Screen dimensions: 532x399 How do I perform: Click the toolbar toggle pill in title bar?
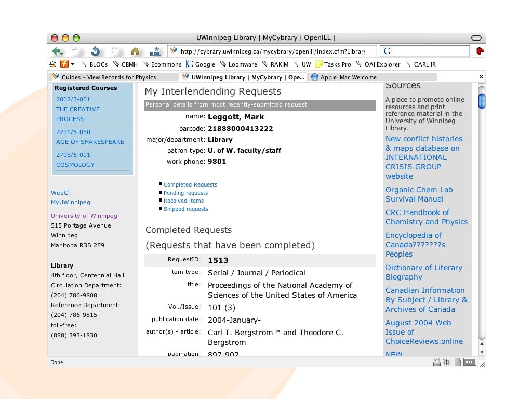pos(476,37)
